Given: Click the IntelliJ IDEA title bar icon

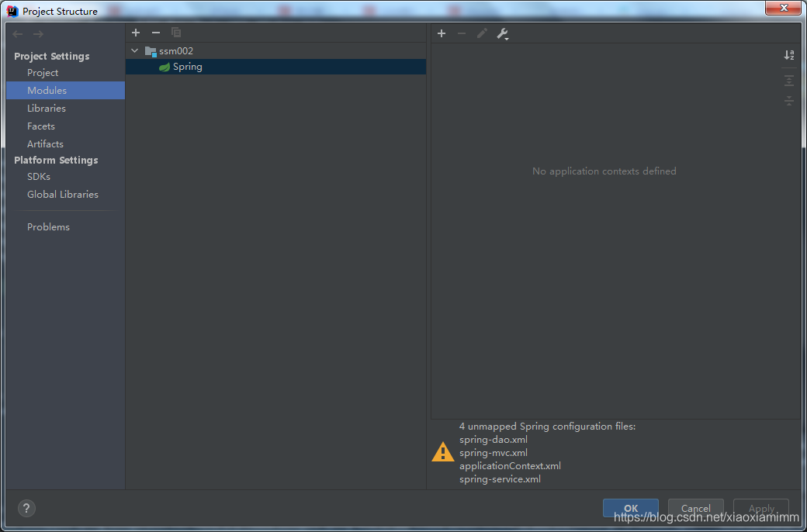Looking at the screenshot, I should [x=13, y=11].
